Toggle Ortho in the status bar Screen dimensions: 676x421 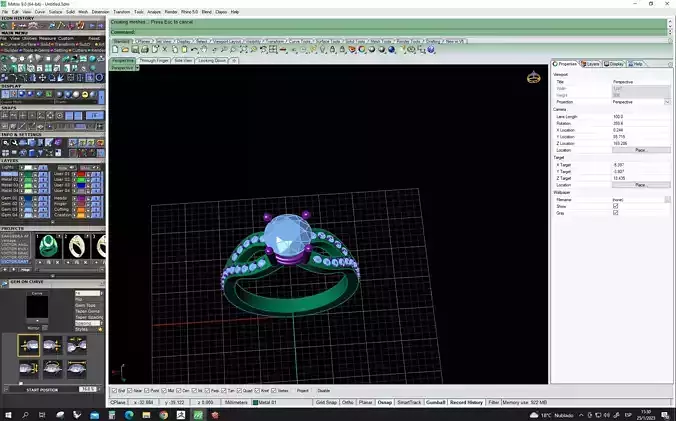347,402
